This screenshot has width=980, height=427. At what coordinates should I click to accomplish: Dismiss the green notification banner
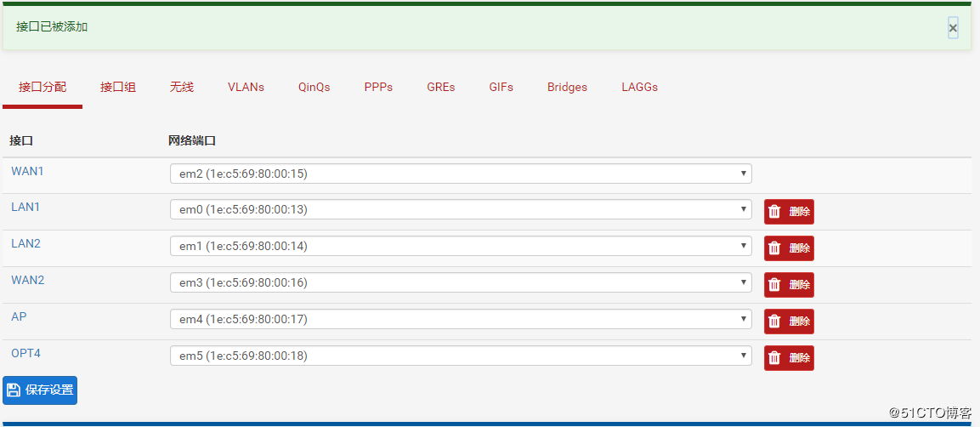pos(953,28)
